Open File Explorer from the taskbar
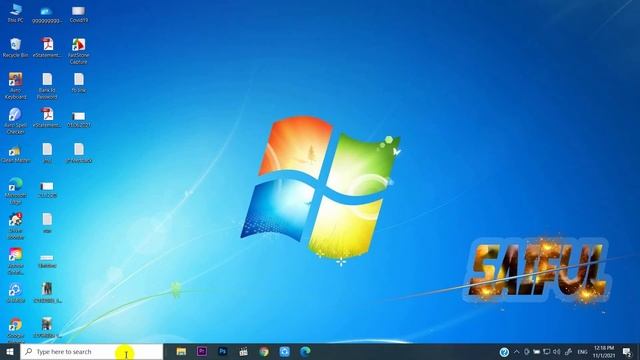The width and height of the screenshot is (640, 360). point(181,351)
